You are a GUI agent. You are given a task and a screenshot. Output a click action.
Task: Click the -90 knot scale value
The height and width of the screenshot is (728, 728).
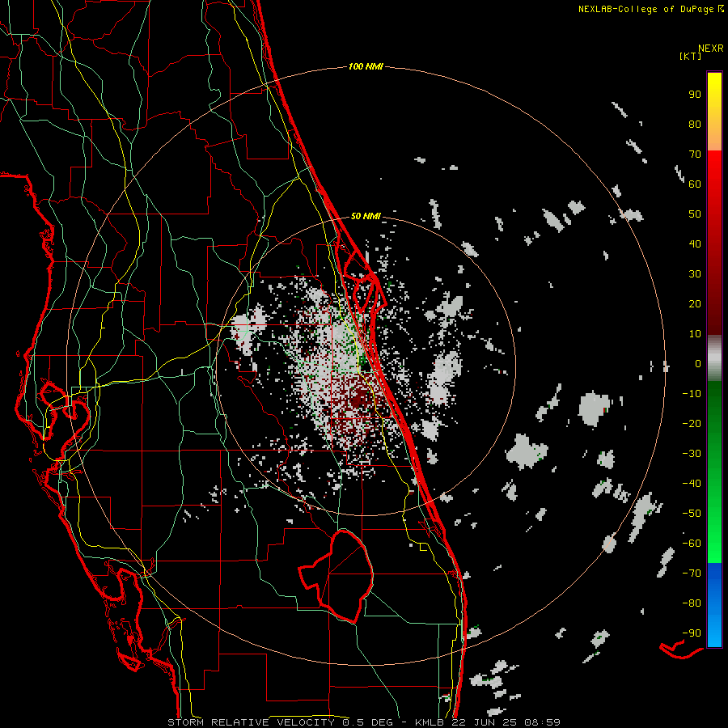(692, 633)
